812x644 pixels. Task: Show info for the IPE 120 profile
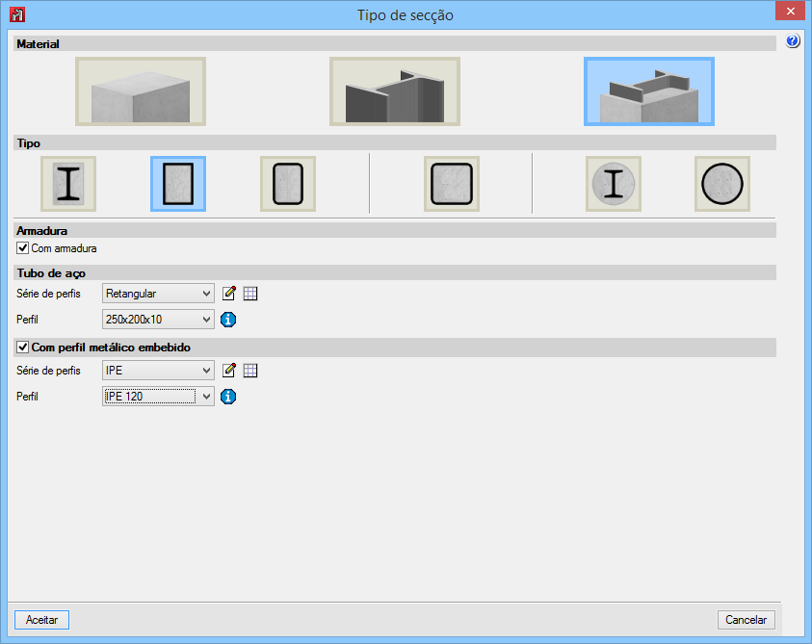pyautogui.click(x=228, y=397)
